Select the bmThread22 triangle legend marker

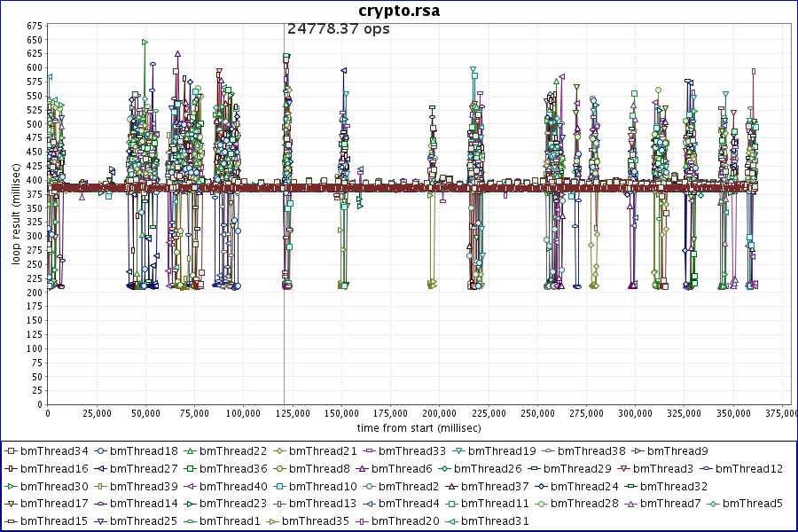pyautogui.click(x=190, y=451)
